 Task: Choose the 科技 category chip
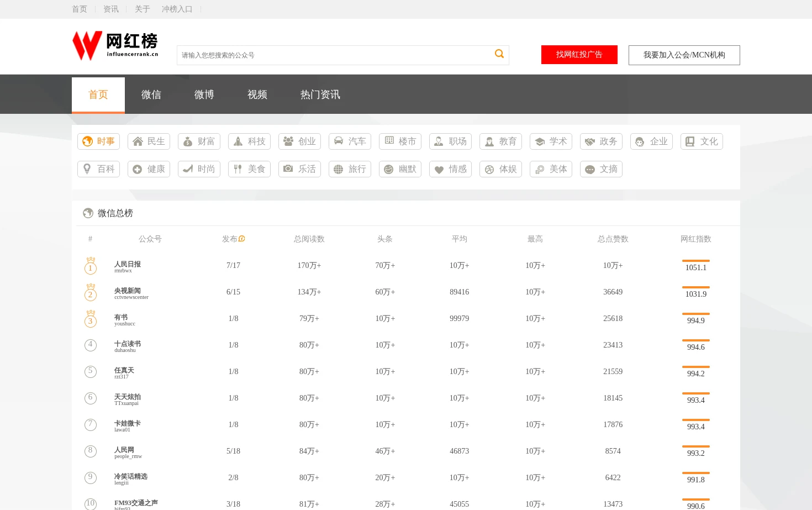(249, 141)
